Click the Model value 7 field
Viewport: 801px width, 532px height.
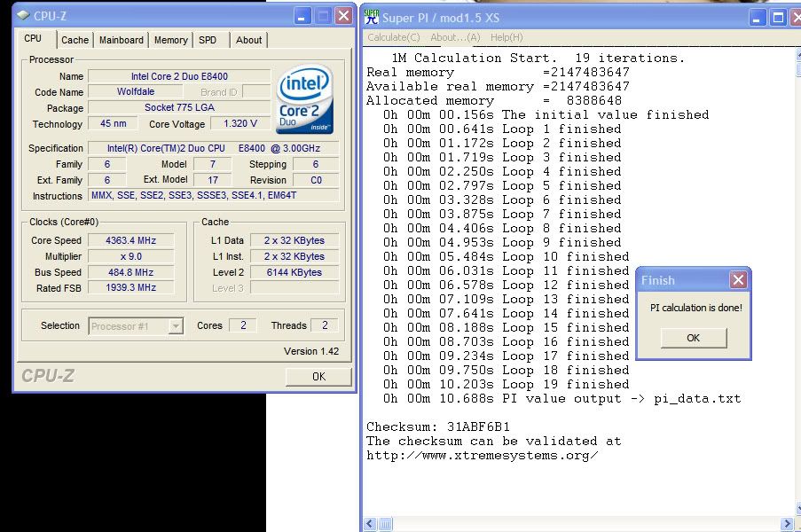point(213,164)
